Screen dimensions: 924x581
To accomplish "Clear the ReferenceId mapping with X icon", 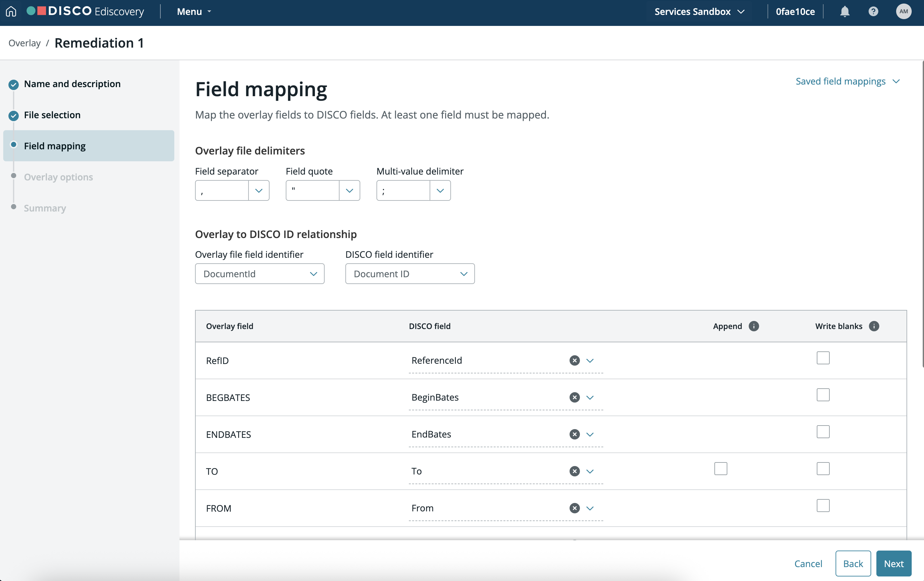I will [574, 360].
